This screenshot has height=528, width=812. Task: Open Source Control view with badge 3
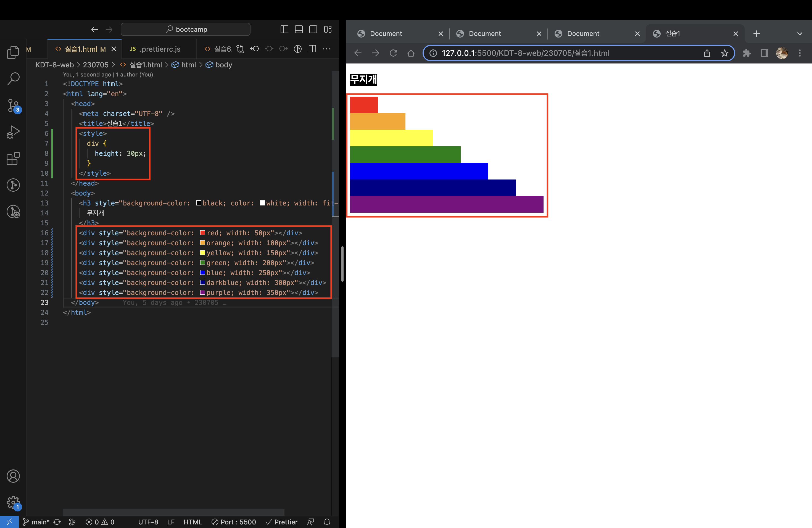14,106
